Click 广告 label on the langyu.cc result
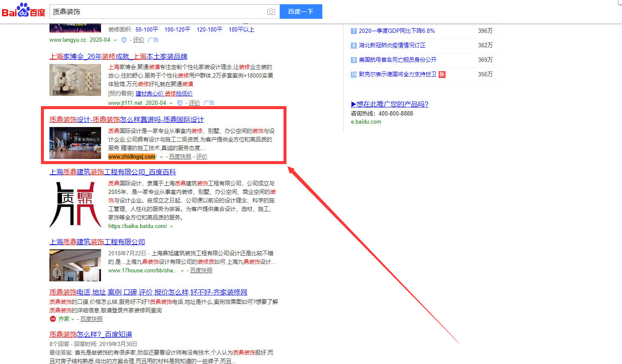The image size is (622, 364). 153,40
